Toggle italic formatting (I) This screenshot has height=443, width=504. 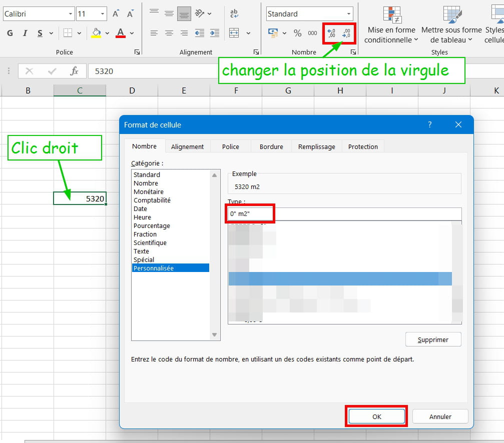pyautogui.click(x=25, y=33)
